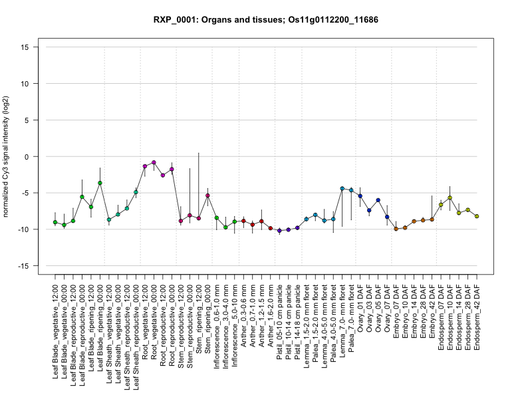Click the Embryo_07 DAF orange data point
This screenshot has height=399, width=532.
(x=396, y=229)
